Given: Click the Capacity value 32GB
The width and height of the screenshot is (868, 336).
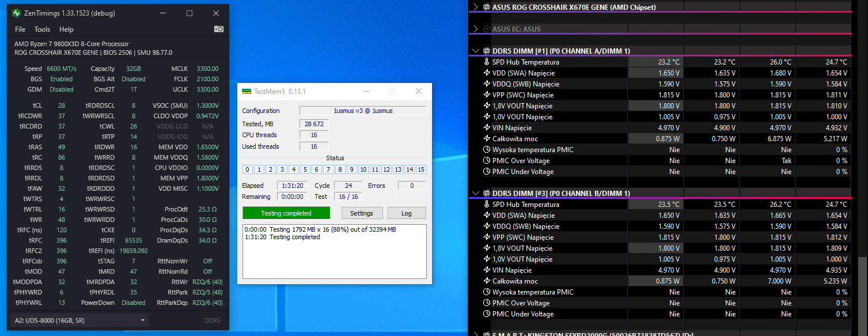Looking at the screenshot, I should click(133, 69).
